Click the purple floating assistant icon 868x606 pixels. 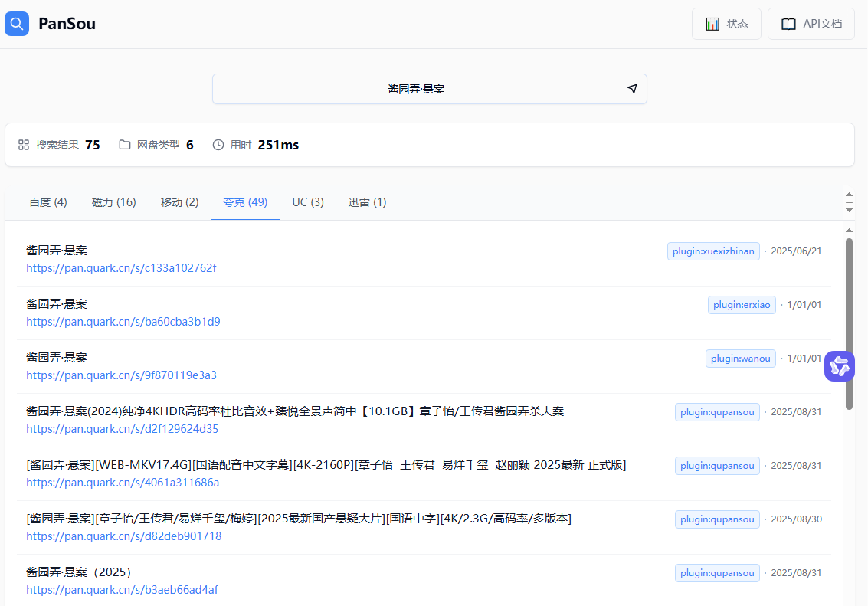pos(839,366)
